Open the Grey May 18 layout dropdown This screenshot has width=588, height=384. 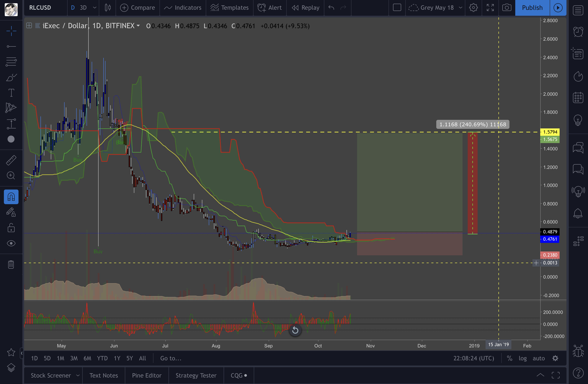click(460, 8)
